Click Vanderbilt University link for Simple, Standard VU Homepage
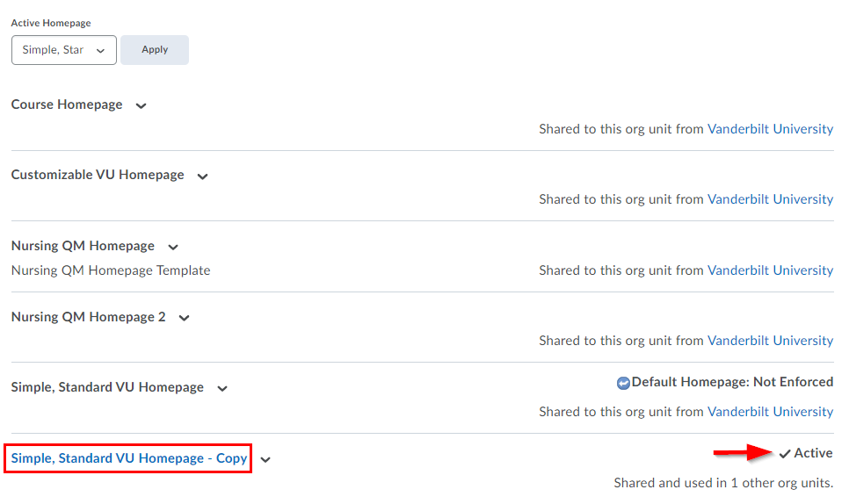 tap(770, 412)
